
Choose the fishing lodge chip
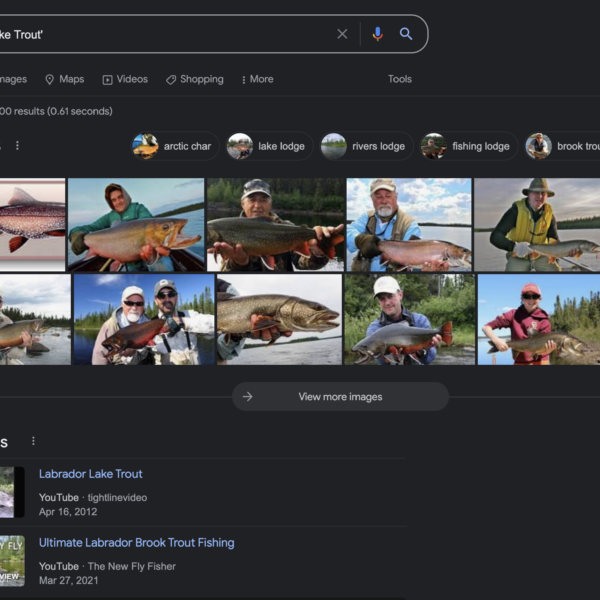pos(467,146)
